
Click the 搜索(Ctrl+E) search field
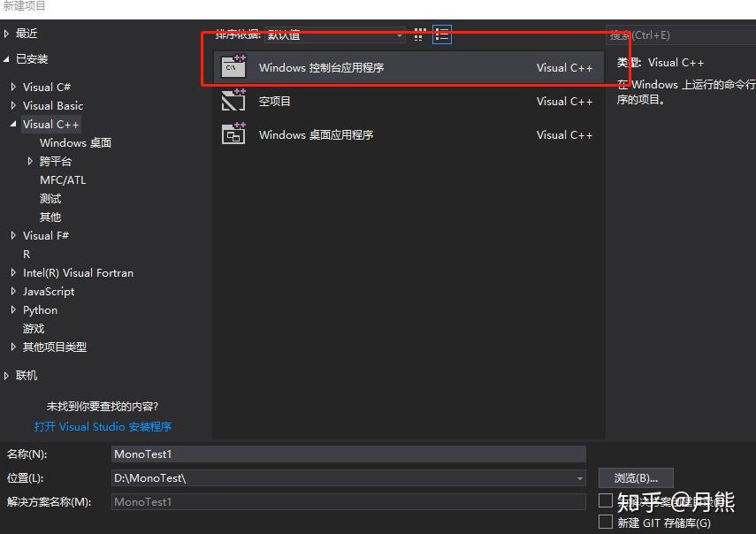pyautogui.click(x=679, y=34)
